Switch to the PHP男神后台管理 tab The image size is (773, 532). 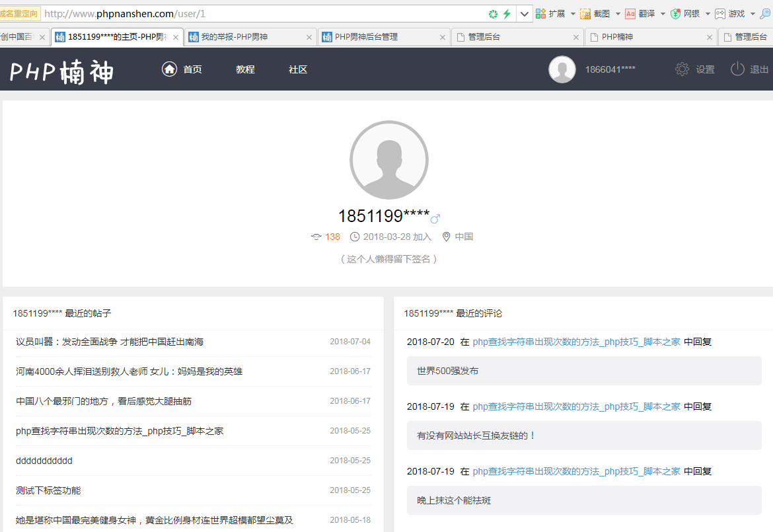coord(384,37)
